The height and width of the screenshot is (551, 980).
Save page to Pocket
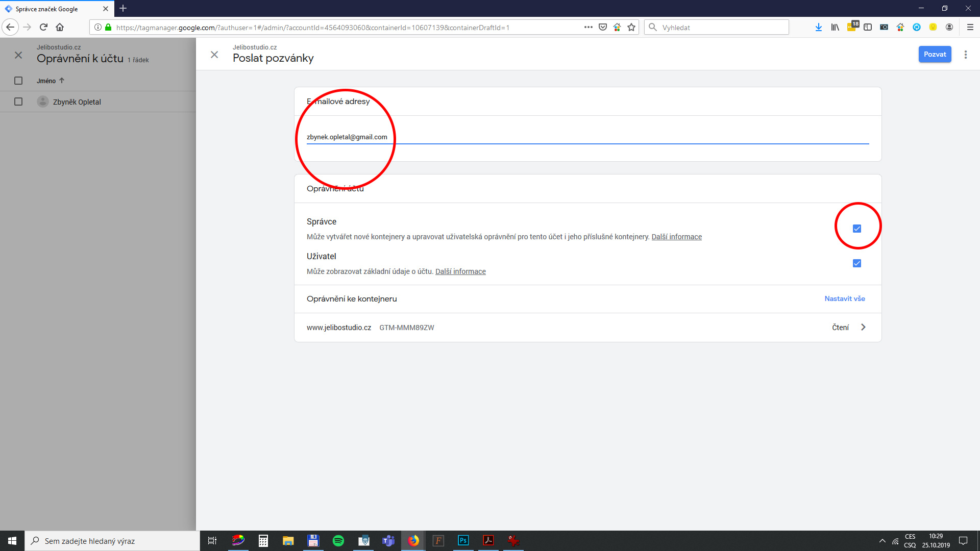pos(602,27)
